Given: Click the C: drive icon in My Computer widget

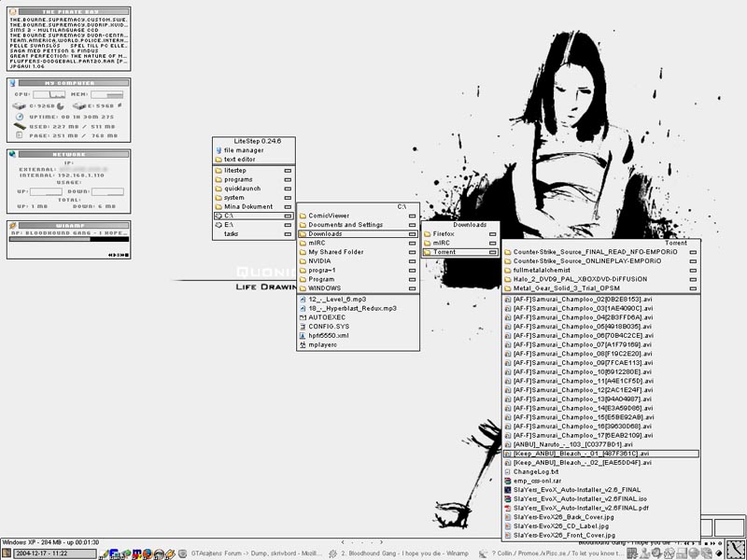Looking at the screenshot, I should [19, 106].
